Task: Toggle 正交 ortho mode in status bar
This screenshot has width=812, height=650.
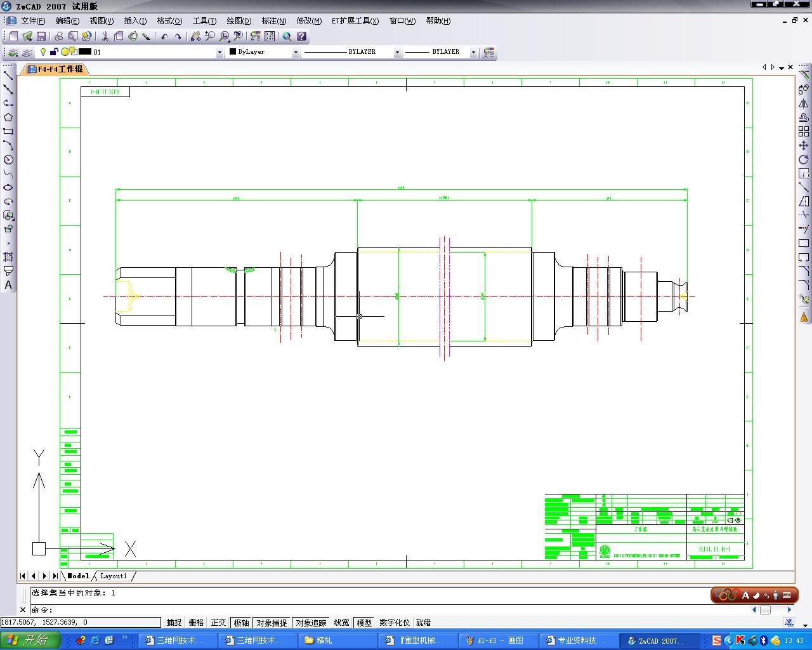Action: point(218,623)
